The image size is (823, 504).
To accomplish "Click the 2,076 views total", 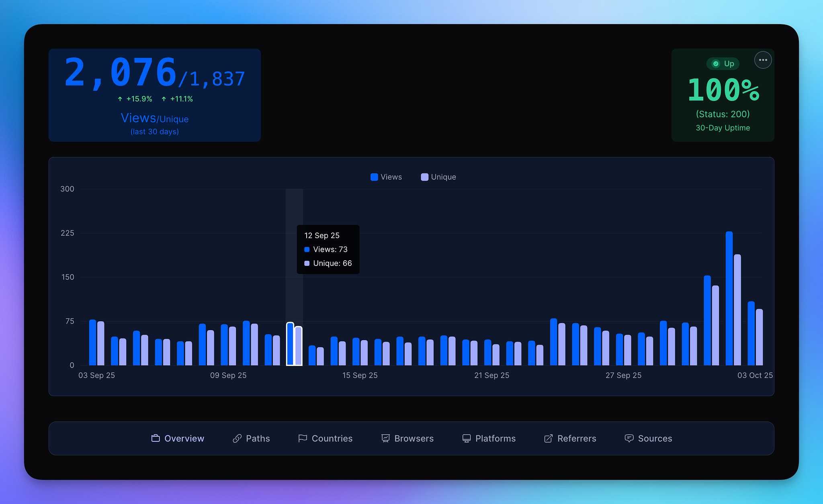I will tap(121, 73).
